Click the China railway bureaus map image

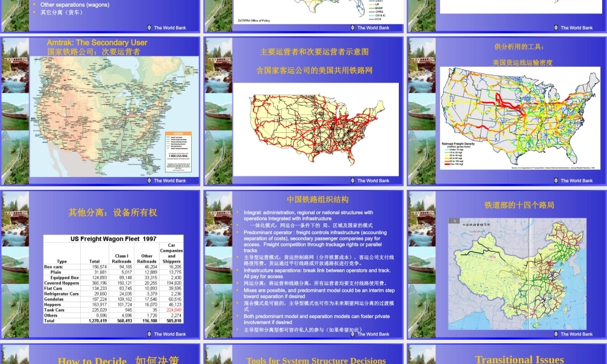517,274
